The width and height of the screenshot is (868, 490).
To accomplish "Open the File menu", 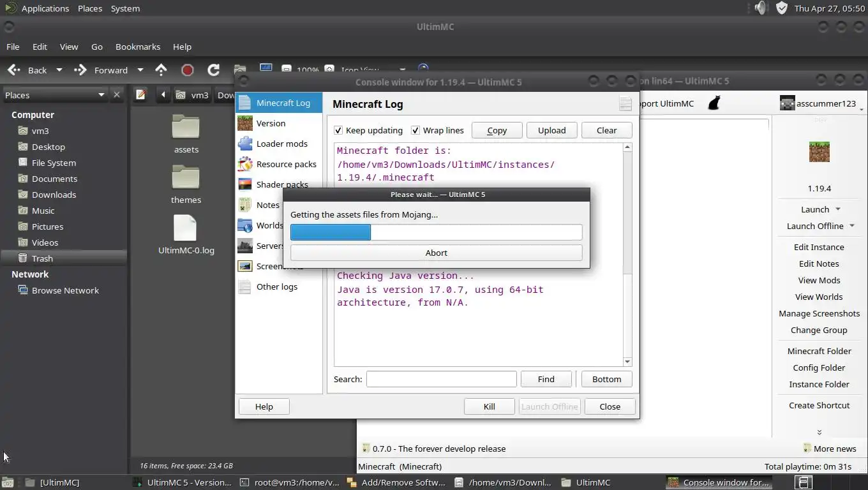I will tap(13, 47).
